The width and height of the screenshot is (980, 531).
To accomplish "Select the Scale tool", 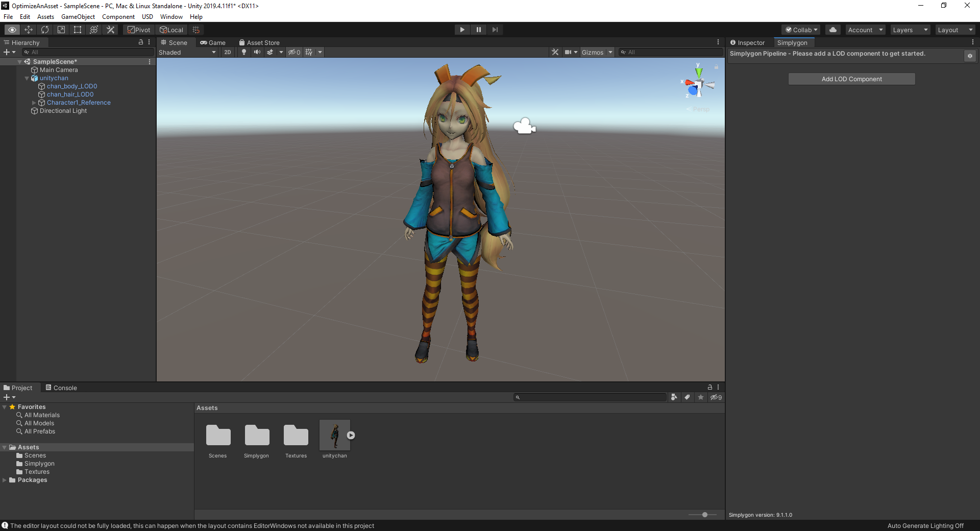I will (61, 30).
